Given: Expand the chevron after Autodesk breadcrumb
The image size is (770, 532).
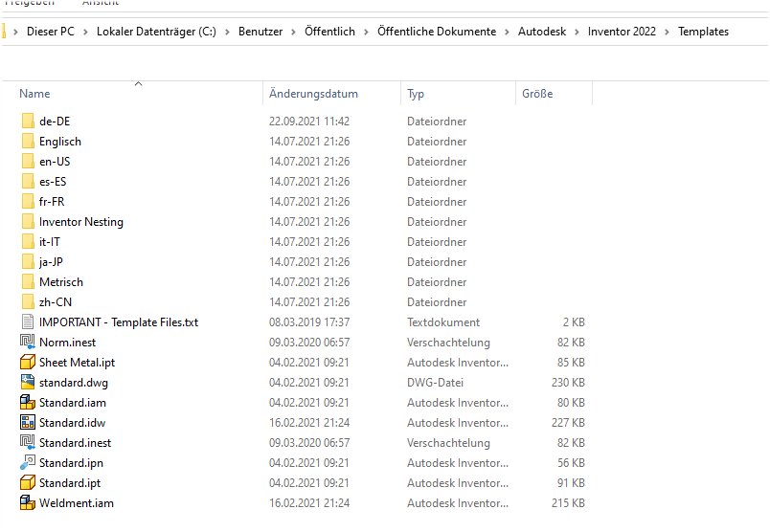Looking at the screenshot, I should coord(577,32).
